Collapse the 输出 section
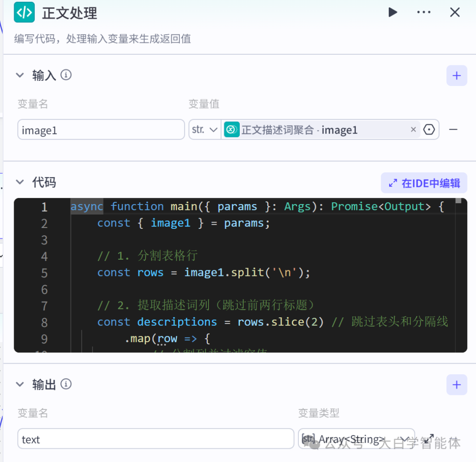 coord(20,384)
